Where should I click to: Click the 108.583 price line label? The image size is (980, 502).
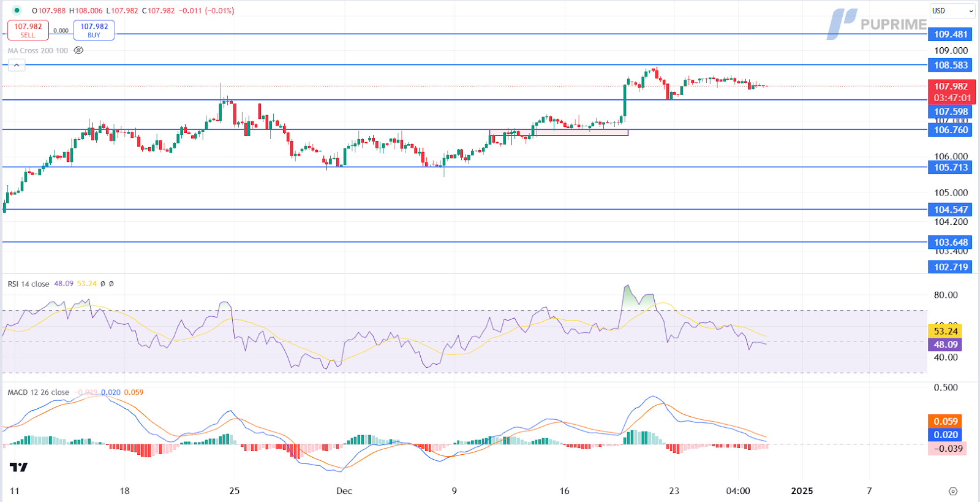(x=950, y=65)
